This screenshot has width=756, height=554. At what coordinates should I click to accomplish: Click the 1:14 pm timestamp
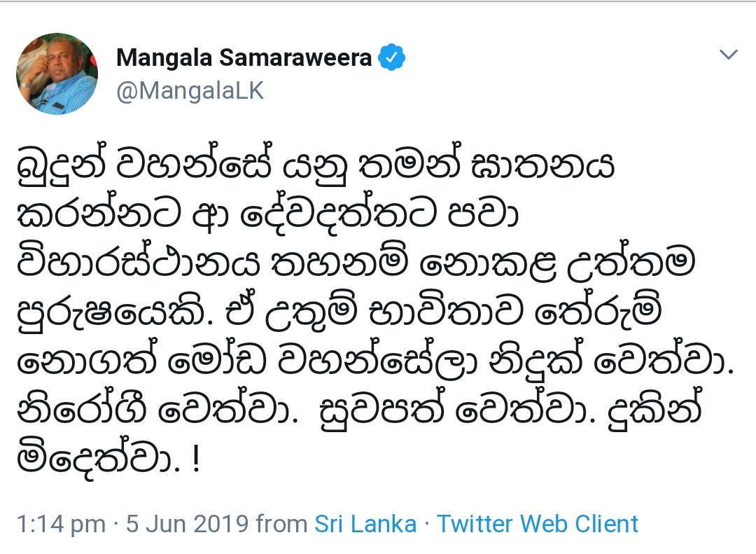point(60,524)
